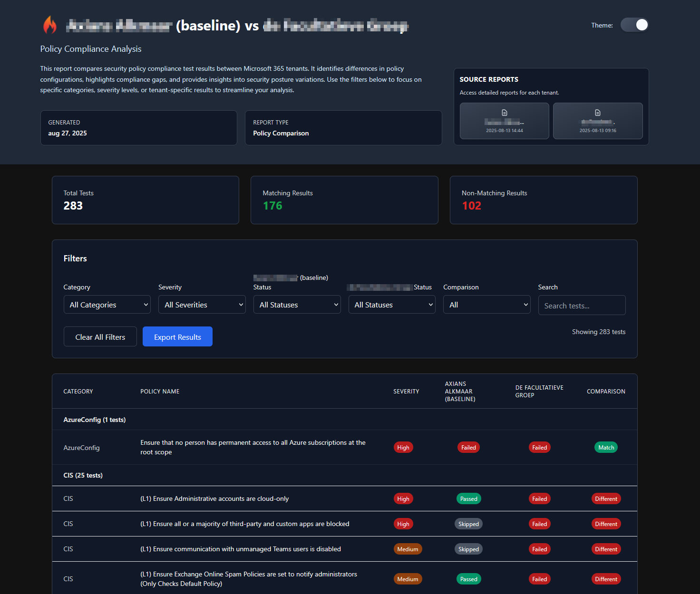
Task: Open the Category filter dropdown
Action: pos(107,305)
